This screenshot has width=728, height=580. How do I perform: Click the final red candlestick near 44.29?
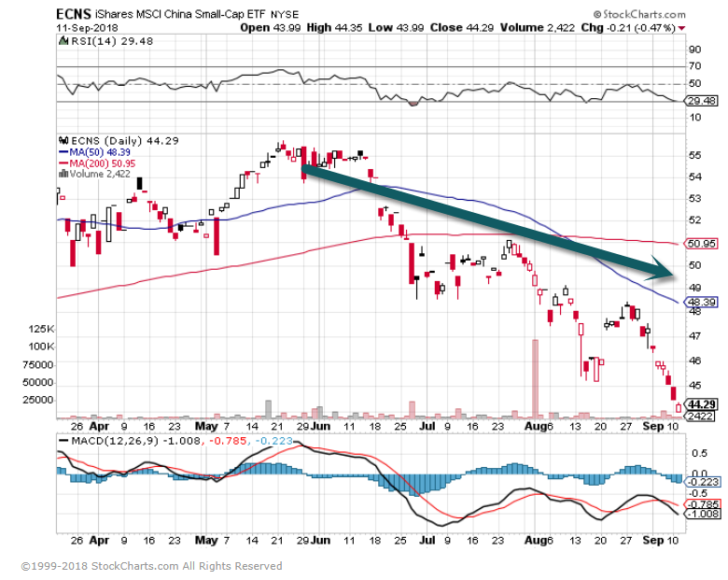[x=679, y=407]
